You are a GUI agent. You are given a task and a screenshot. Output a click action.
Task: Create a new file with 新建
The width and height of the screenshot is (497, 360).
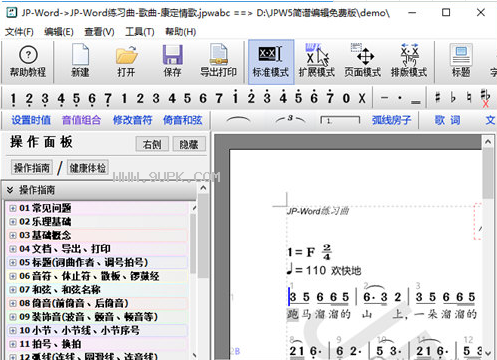[x=80, y=61]
